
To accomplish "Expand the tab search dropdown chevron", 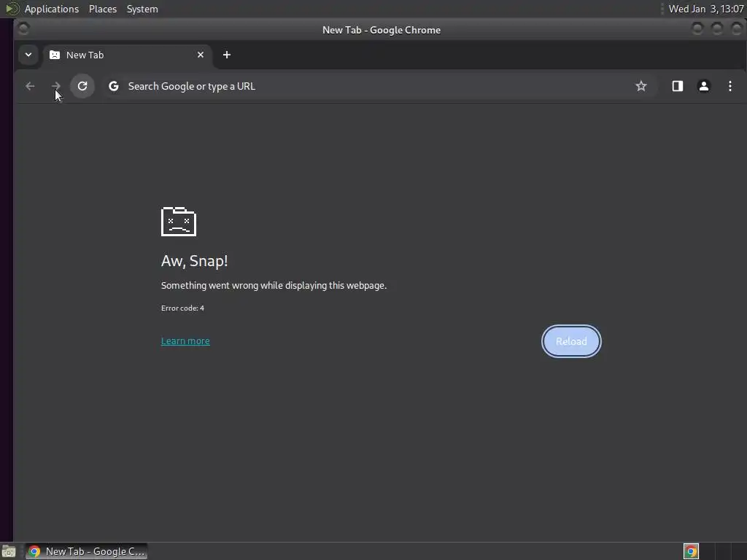I will click(28, 55).
